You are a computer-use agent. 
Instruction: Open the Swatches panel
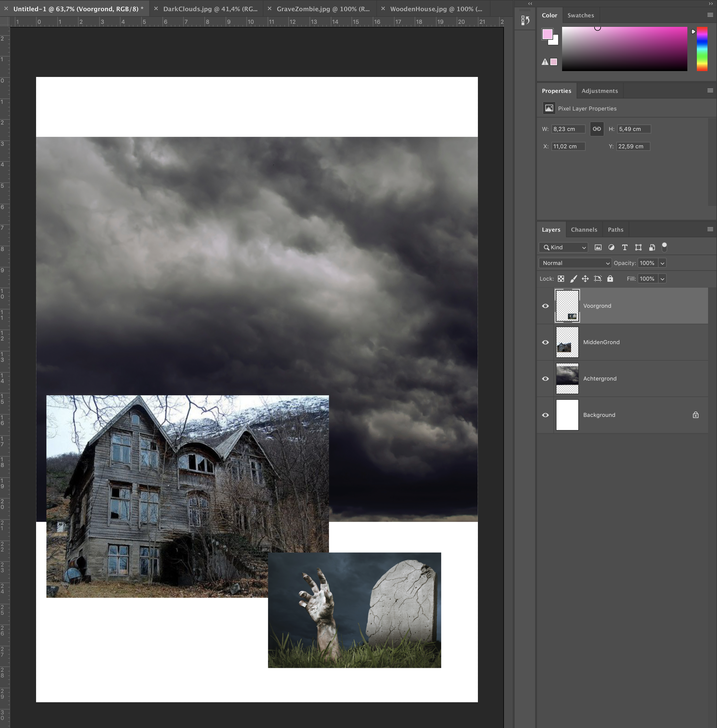pos(581,15)
